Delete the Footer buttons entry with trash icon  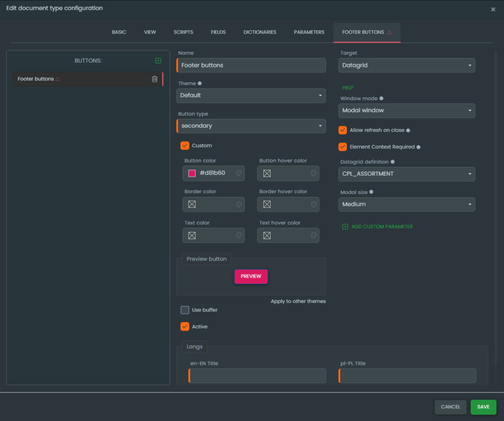click(155, 79)
